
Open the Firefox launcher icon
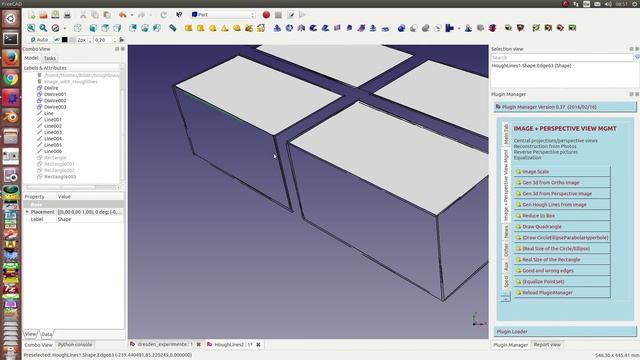pyautogui.click(x=11, y=58)
